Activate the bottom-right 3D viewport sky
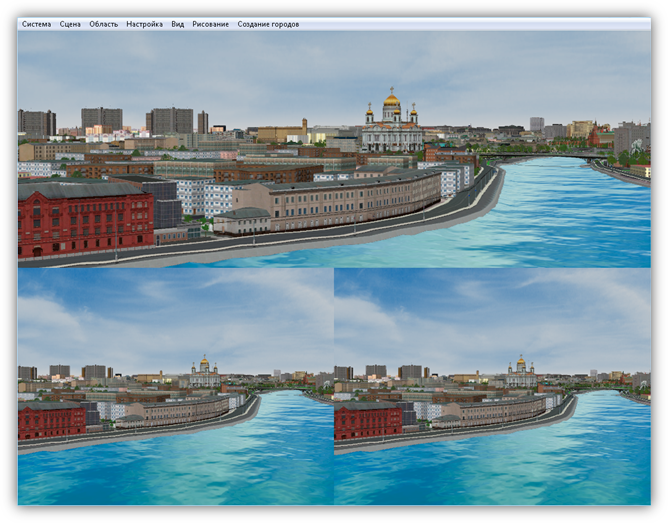 (492, 310)
